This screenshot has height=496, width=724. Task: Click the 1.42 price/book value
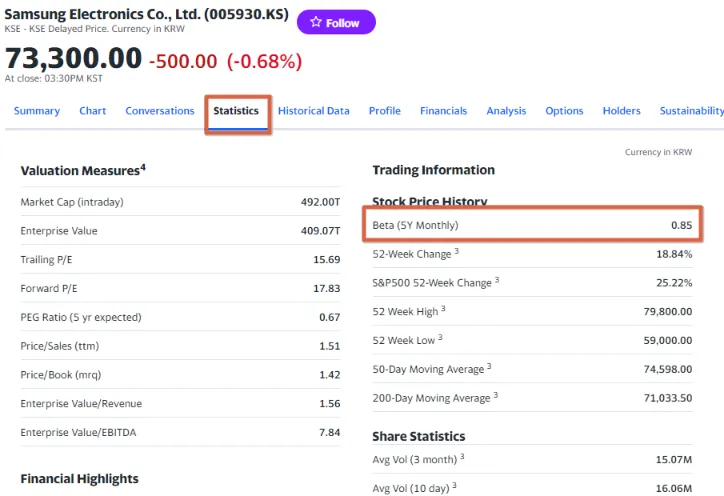(330, 375)
